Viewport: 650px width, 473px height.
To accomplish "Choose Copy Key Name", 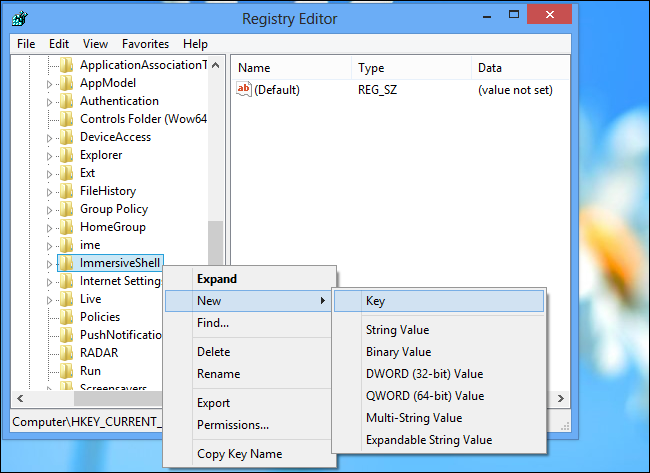I will (250, 454).
